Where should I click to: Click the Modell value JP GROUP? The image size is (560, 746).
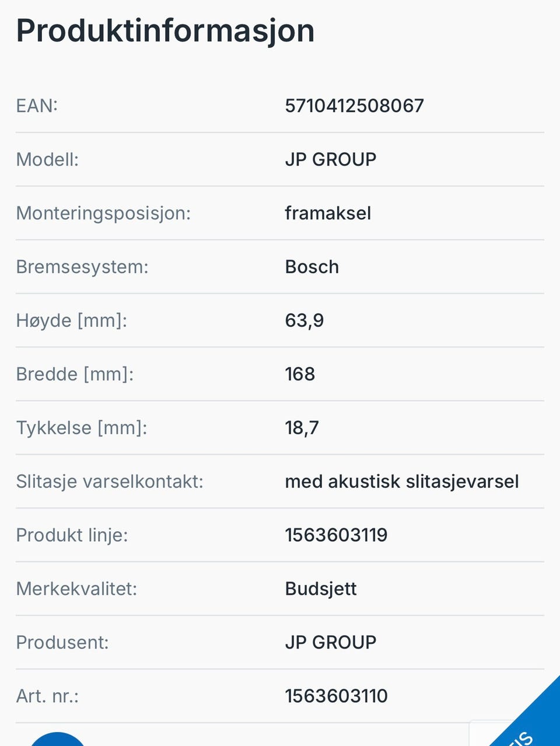click(331, 159)
